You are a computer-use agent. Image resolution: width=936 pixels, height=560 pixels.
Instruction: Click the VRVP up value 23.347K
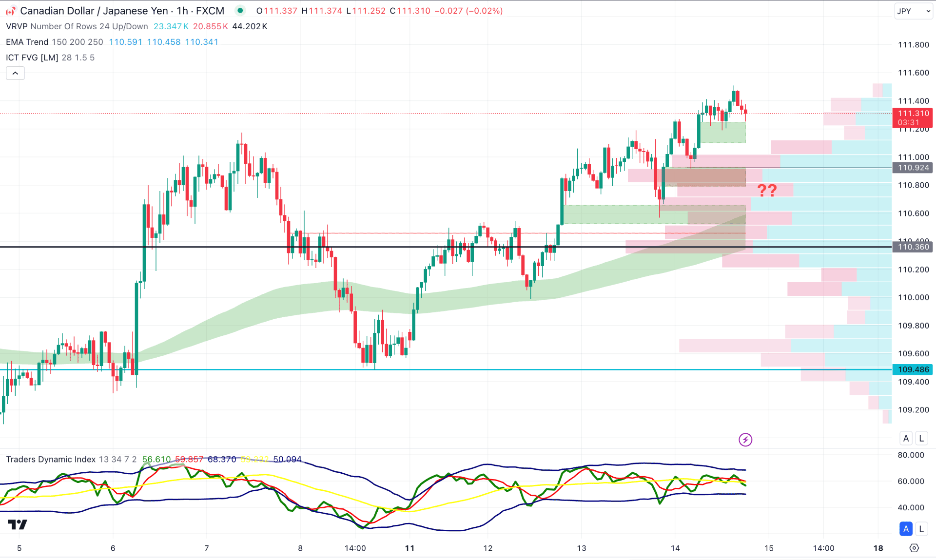point(171,26)
